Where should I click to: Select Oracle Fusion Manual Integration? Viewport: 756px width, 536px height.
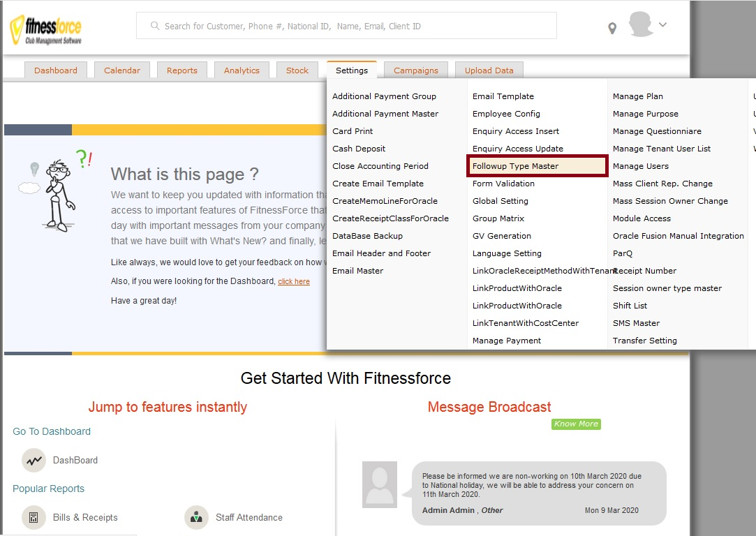click(x=679, y=236)
